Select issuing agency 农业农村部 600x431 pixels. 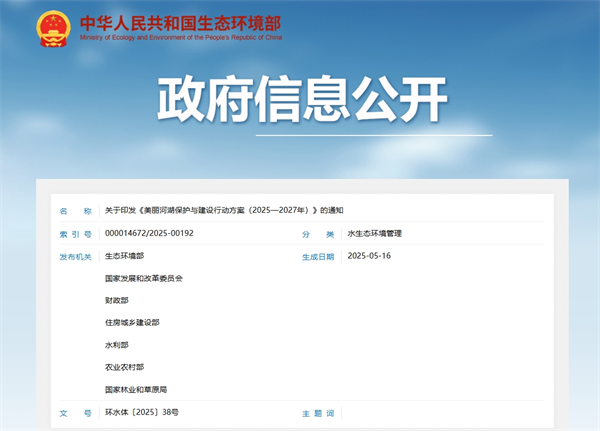(124, 367)
